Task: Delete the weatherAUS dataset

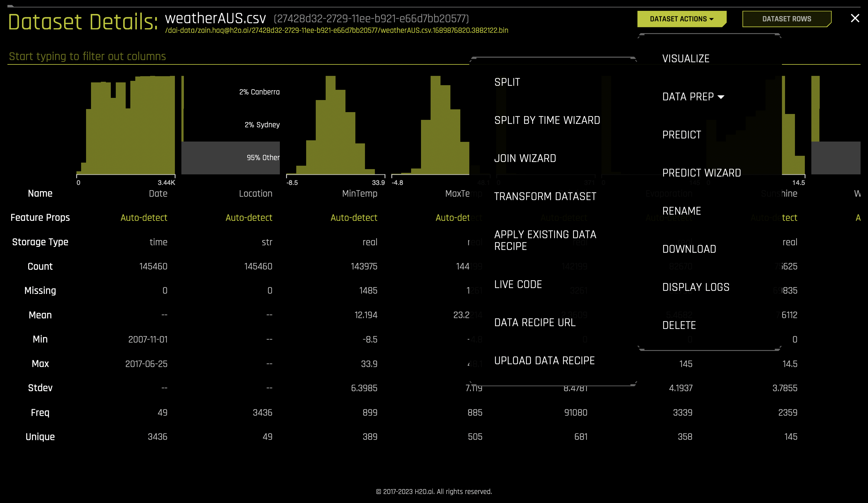Action: click(x=679, y=325)
